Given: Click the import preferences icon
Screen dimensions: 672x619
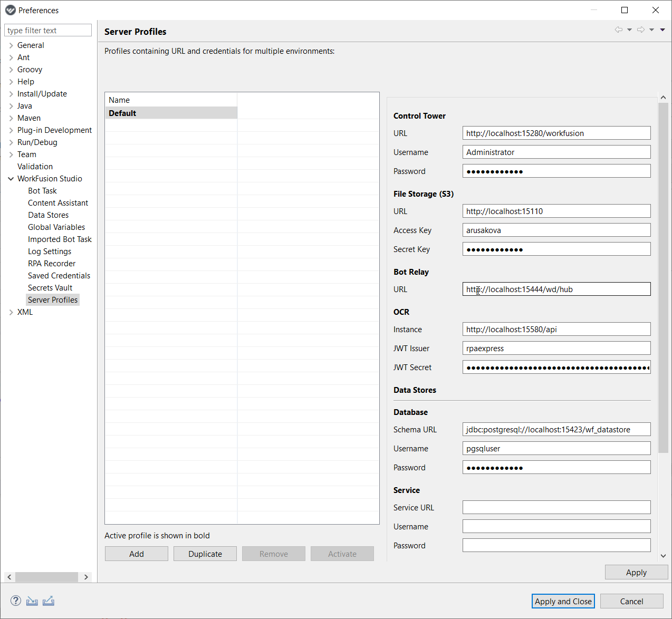Looking at the screenshot, I should coord(32,601).
